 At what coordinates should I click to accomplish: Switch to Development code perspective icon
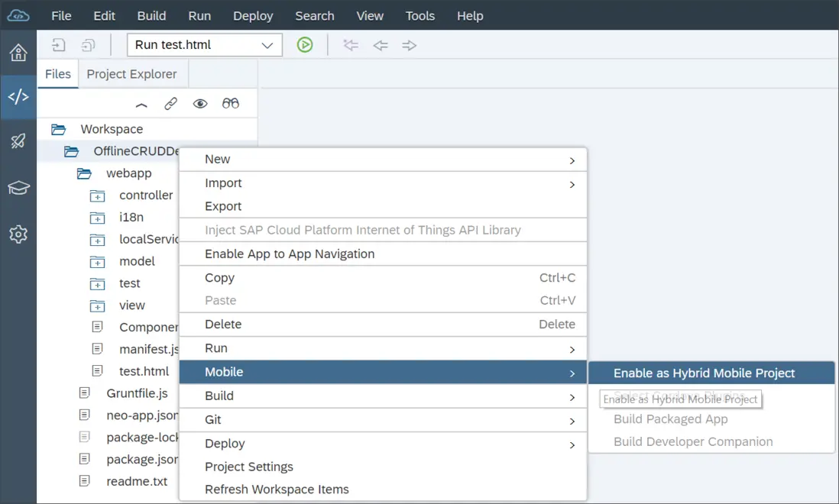(18, 97)
